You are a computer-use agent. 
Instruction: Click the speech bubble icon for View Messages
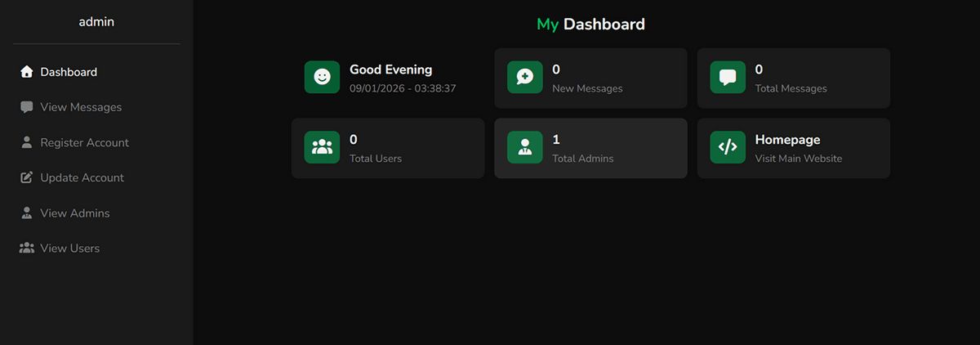[26, 107]
